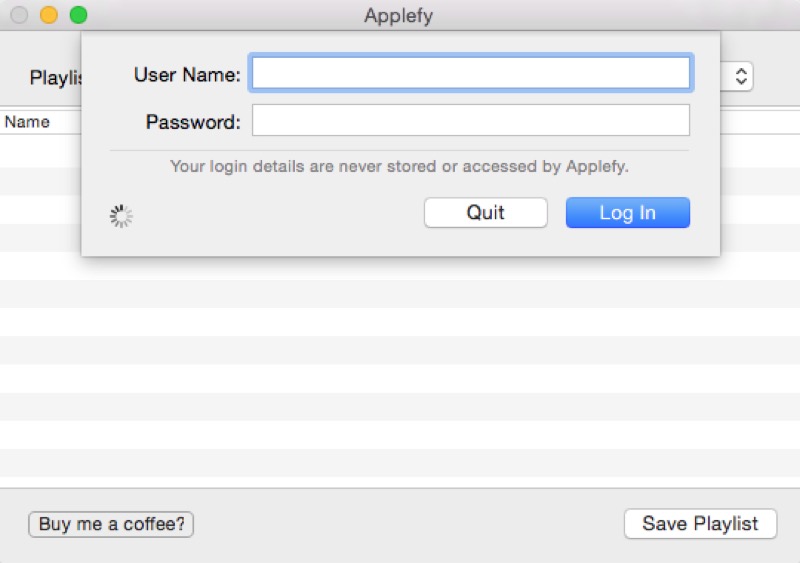Click the blue Log In button

(627, 213)
